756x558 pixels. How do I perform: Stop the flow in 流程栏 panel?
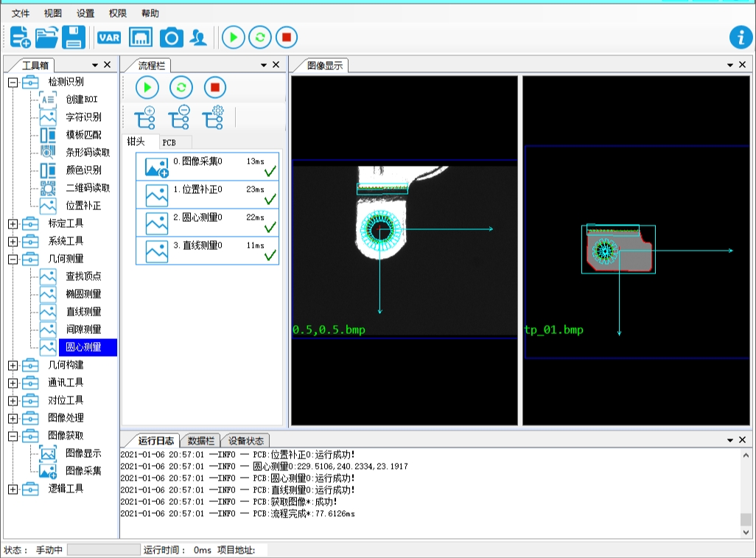[215, 87]
